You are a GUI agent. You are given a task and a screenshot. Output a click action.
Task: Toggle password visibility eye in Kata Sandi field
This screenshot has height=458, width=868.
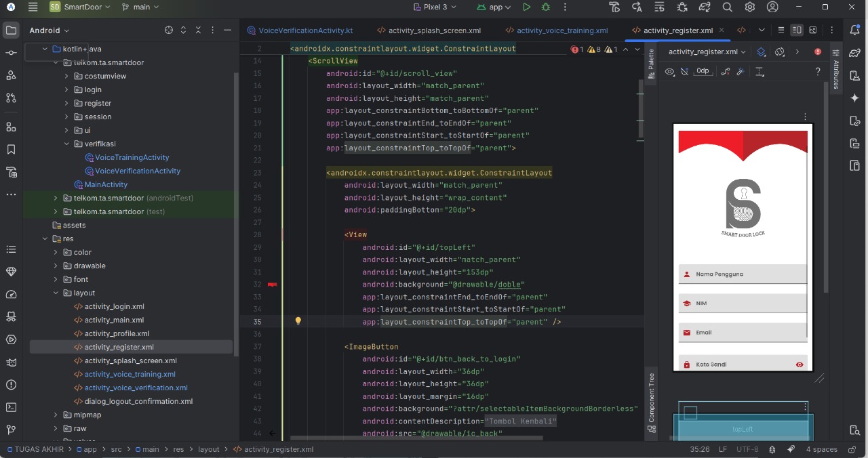point(800,365)
